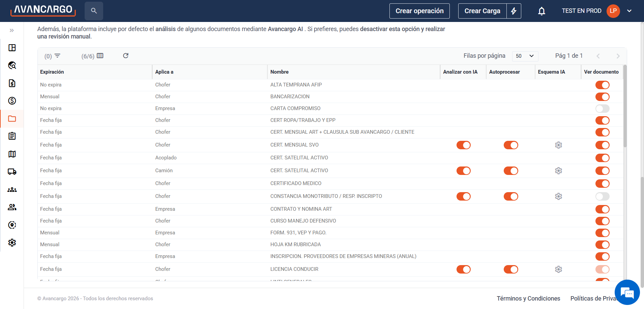
Task: Toggle Ver documento for BANCARIZACION
Action: 602,97
